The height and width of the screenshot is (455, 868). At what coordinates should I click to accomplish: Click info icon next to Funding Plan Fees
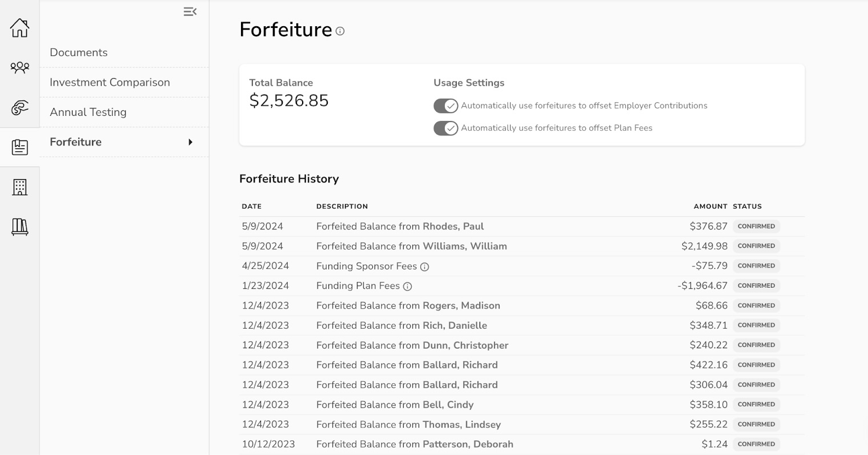tap(407, 287)
